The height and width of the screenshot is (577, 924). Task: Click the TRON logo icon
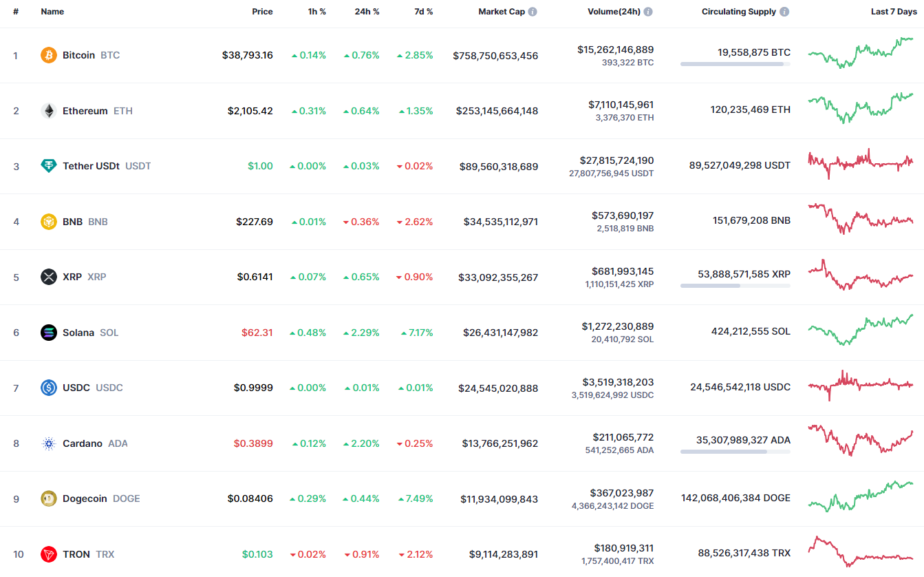pos(49,554)
